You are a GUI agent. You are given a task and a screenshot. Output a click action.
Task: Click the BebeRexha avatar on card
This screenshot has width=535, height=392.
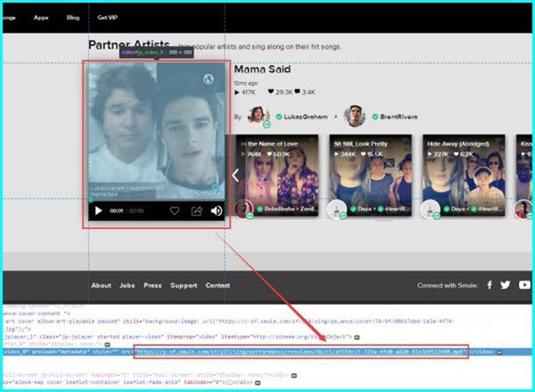tap(243, 208)
